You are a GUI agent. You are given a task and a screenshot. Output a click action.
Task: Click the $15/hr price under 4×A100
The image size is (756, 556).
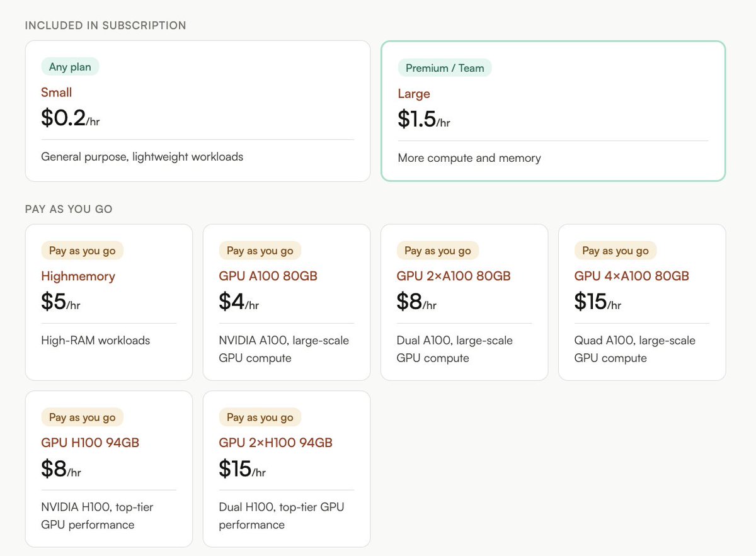[598, 302]
